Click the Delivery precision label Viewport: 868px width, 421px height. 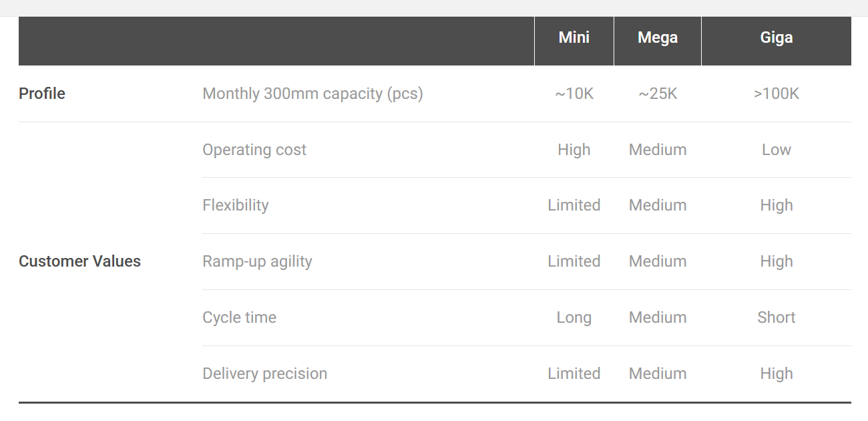(x=265, y=374)
